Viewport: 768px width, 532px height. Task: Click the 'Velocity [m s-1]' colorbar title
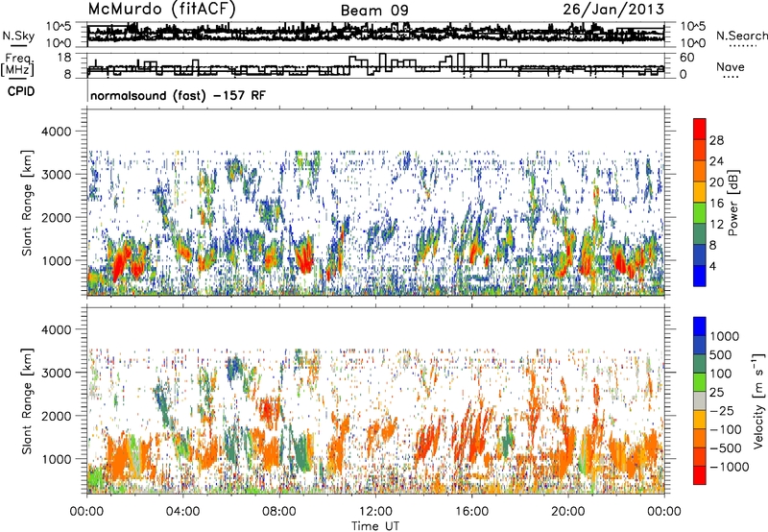coord(758,400)
